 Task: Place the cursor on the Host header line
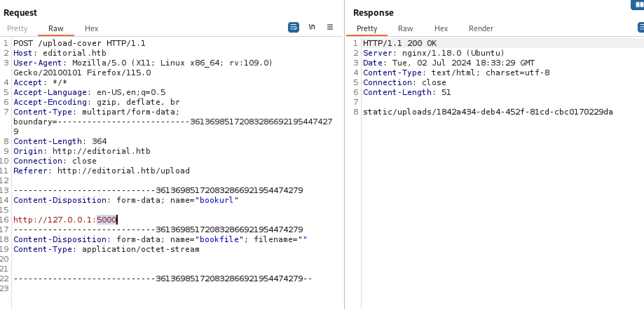[x=60, y=53]
